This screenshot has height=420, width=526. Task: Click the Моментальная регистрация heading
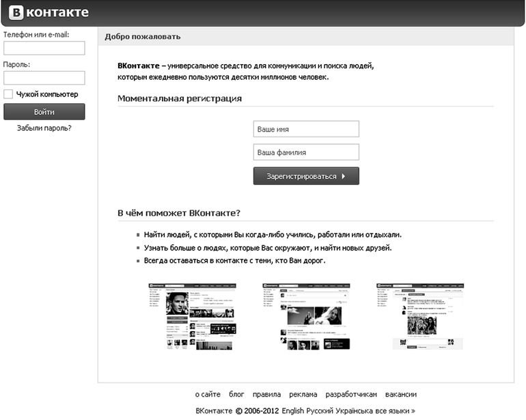point(180,98)
